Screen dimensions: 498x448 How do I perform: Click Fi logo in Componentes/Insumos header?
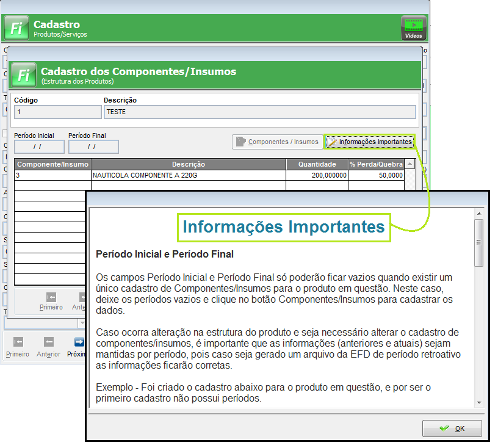pyautogui.click(x=23, y=75)
